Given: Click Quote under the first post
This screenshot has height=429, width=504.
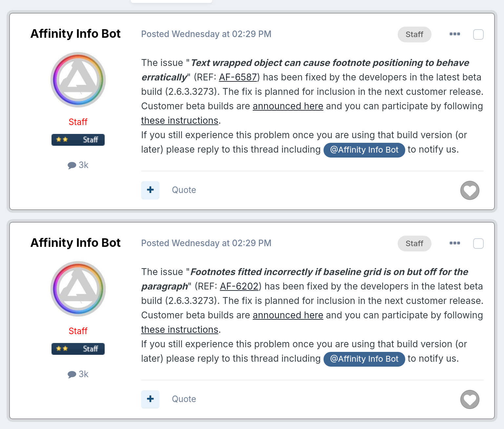Looking at the screenshot, I should (184, 190).
